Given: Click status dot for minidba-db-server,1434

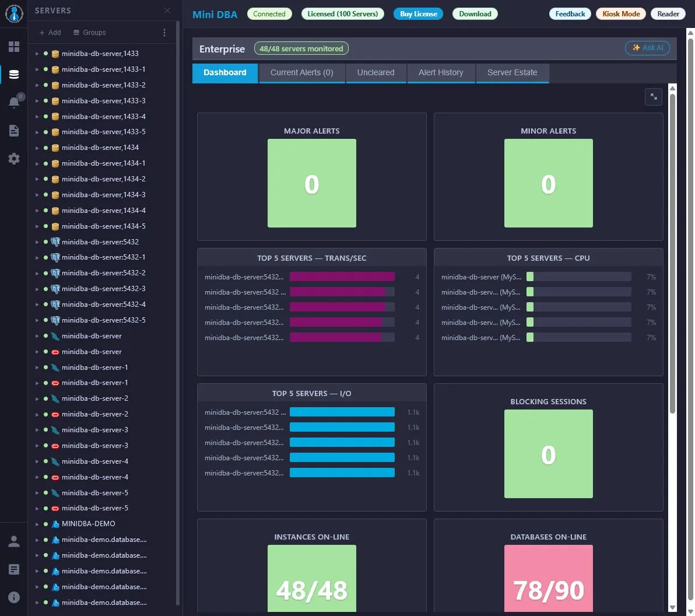Looking at the screenshot, I should pos(45,147).
